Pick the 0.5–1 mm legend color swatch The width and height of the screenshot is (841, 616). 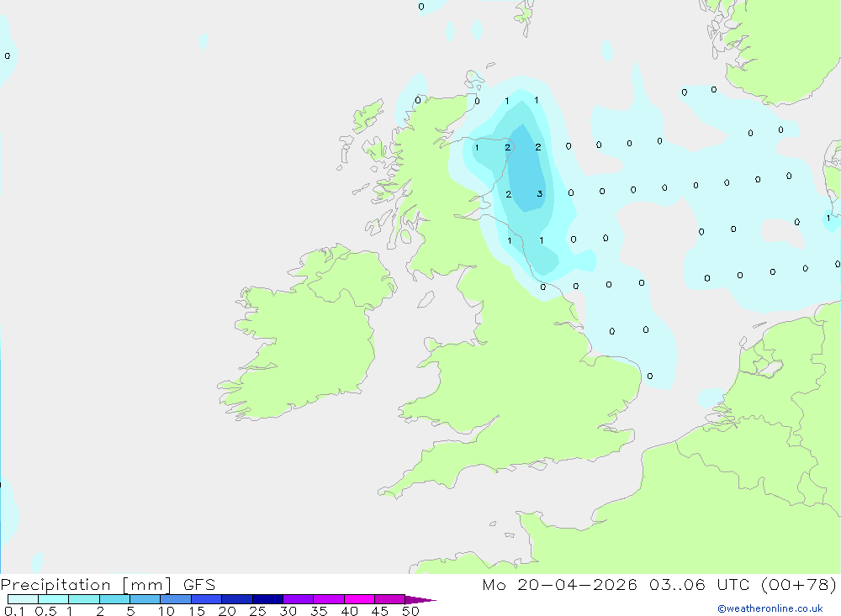54,599
